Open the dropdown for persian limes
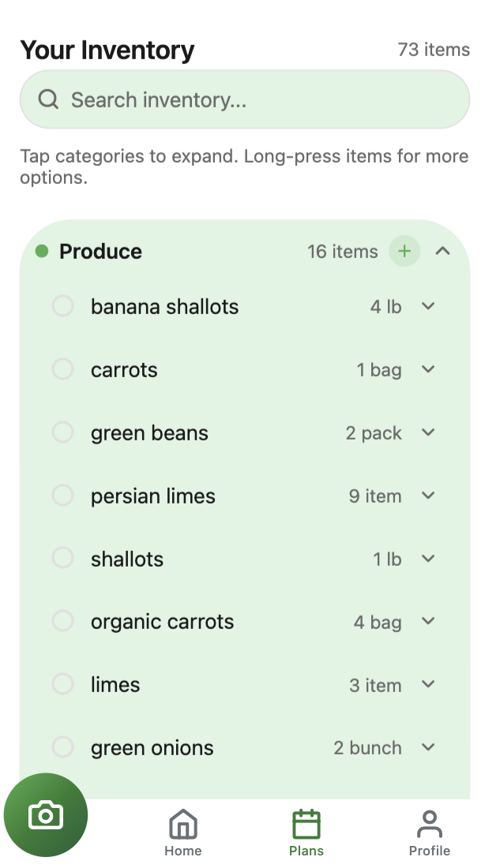Image resolution: width=485 pixels, height=868 pixels. coord(427,496)
